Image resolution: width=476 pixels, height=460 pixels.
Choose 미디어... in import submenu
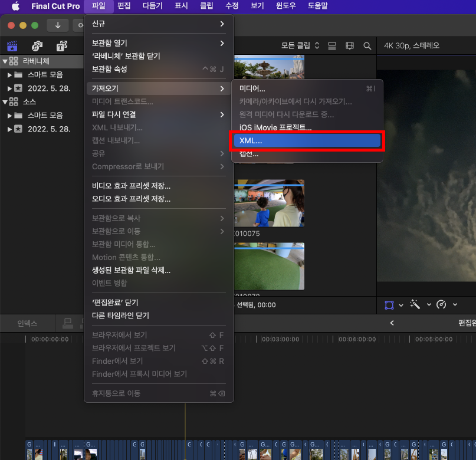point(307,88)
